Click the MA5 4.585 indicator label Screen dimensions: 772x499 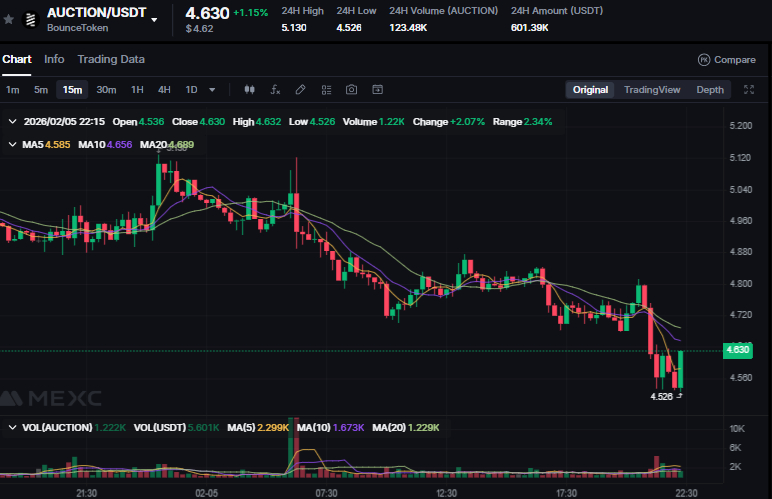click(x=46, y=145)
